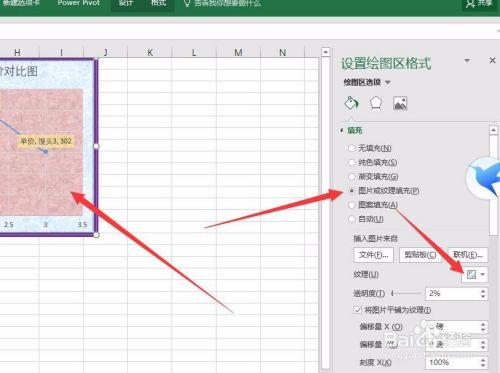Click the 偏移量 X(O) input field
Image resolution: width=500 pixels, height=373 pixels.
(452, 327)
